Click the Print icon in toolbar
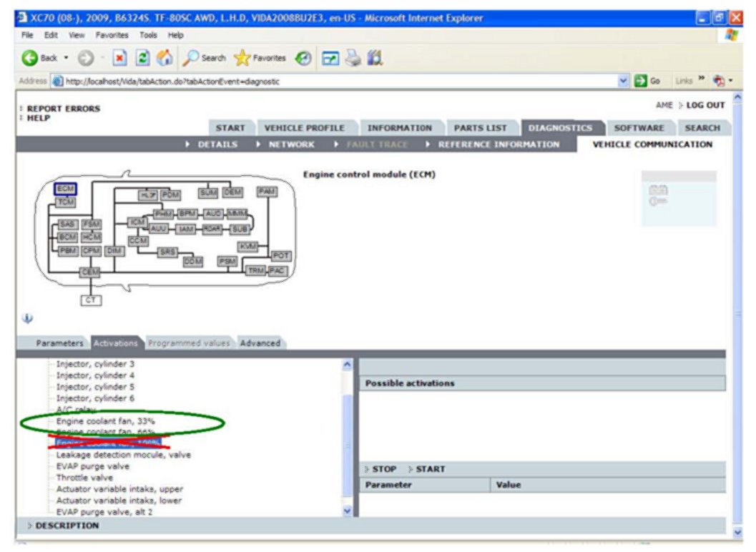756x552 pixels. 353,58
